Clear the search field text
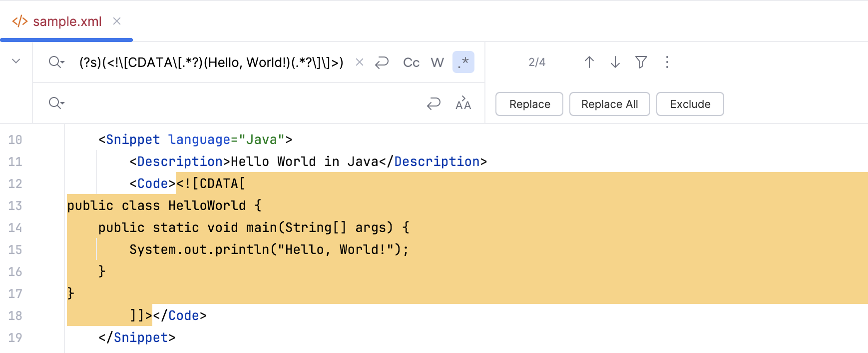The width and height of the screenshot is (868, 353). tap(359, 62)
